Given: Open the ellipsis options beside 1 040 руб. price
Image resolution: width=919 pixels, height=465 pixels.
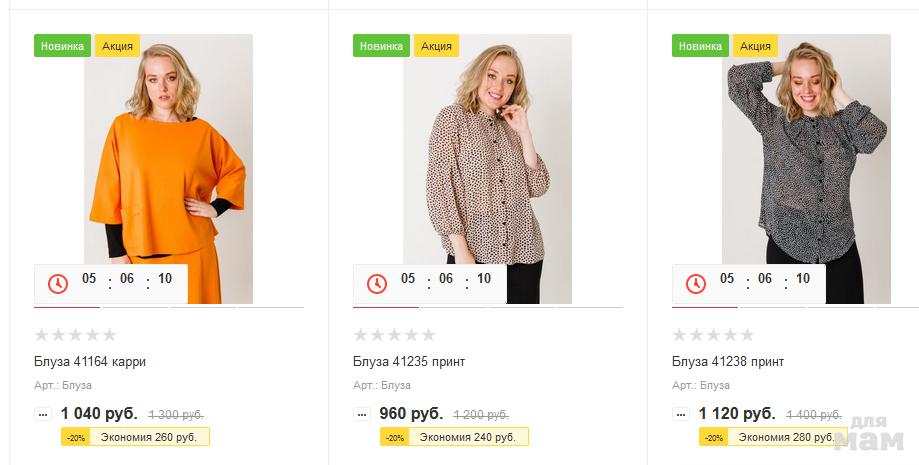Looking at the screenshot, I should 43,413.
